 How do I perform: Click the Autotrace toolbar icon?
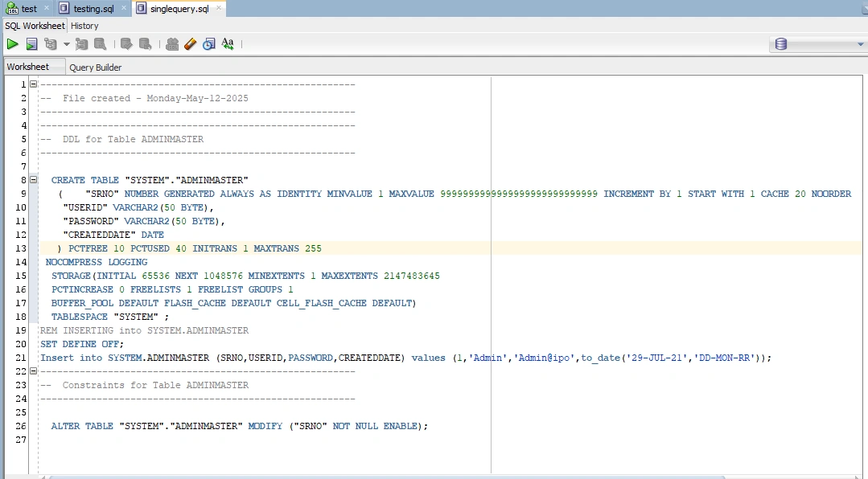tap(81, 44)
